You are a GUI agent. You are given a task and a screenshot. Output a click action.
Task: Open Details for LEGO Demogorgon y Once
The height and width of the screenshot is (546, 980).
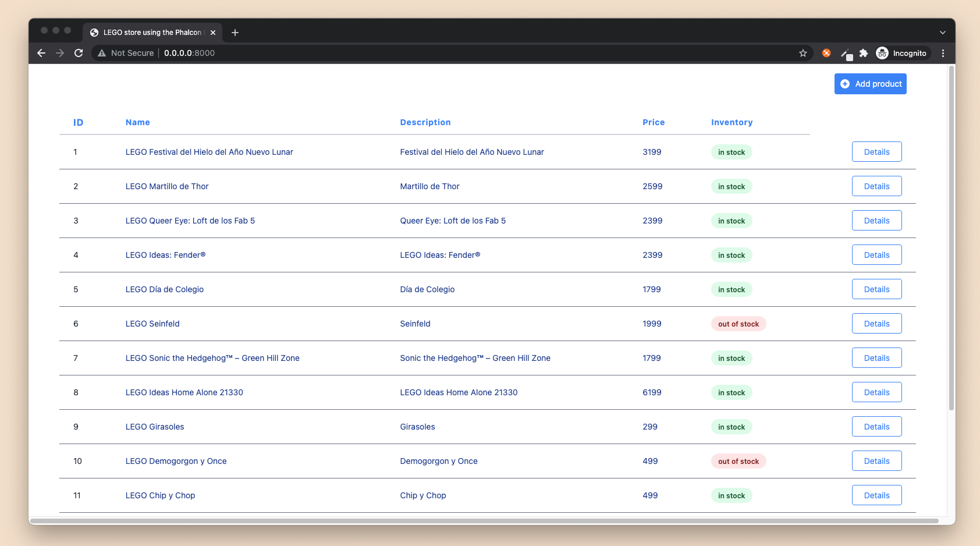[x=877, y=461]
